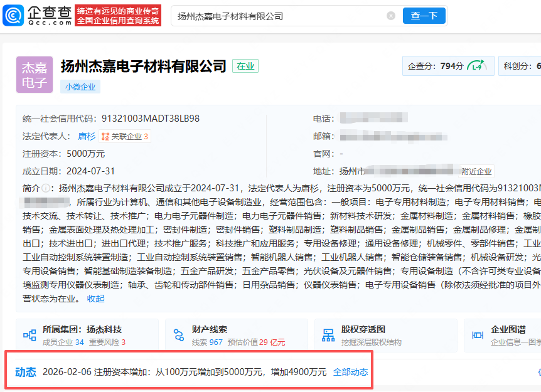Open the Qcc.com logo homepage
Image resolution: width=541 pixels, height=392 pixels.
(37, 16)
